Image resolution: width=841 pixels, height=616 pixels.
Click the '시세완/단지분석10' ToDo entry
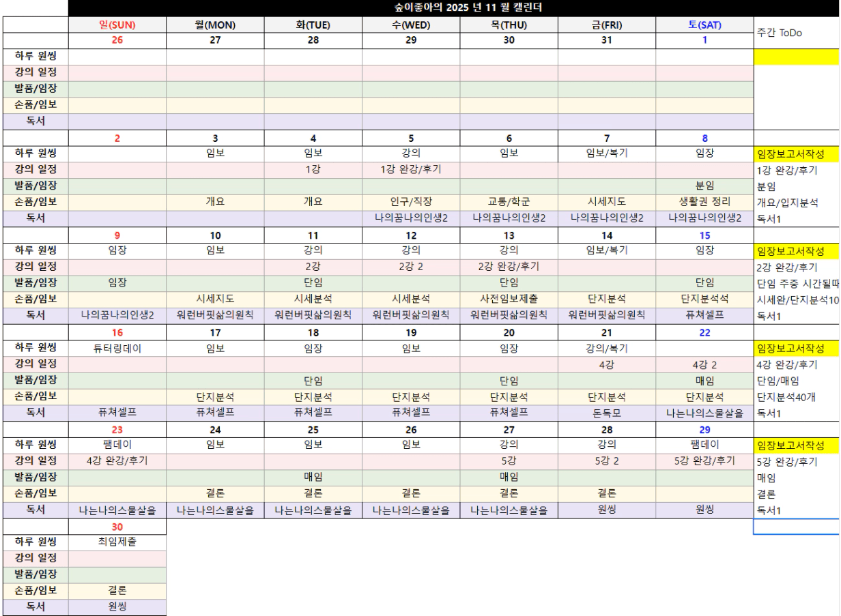click(797, 300)
